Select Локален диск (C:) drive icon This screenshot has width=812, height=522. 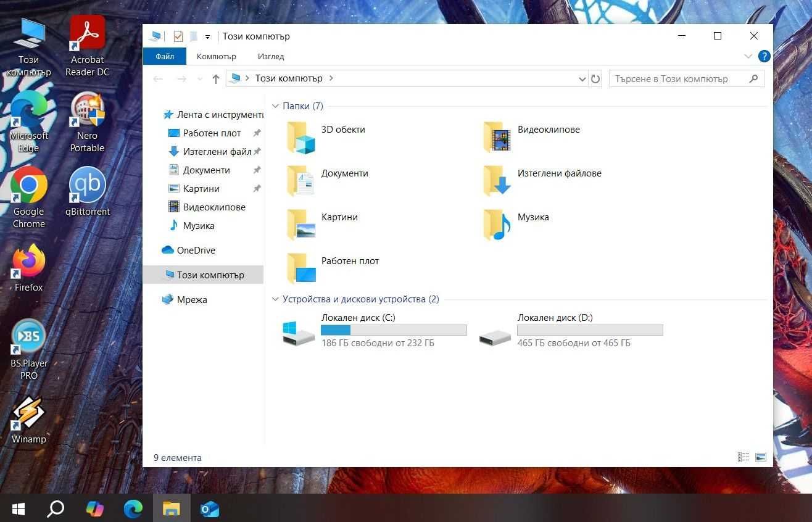[x=299, y=333]
